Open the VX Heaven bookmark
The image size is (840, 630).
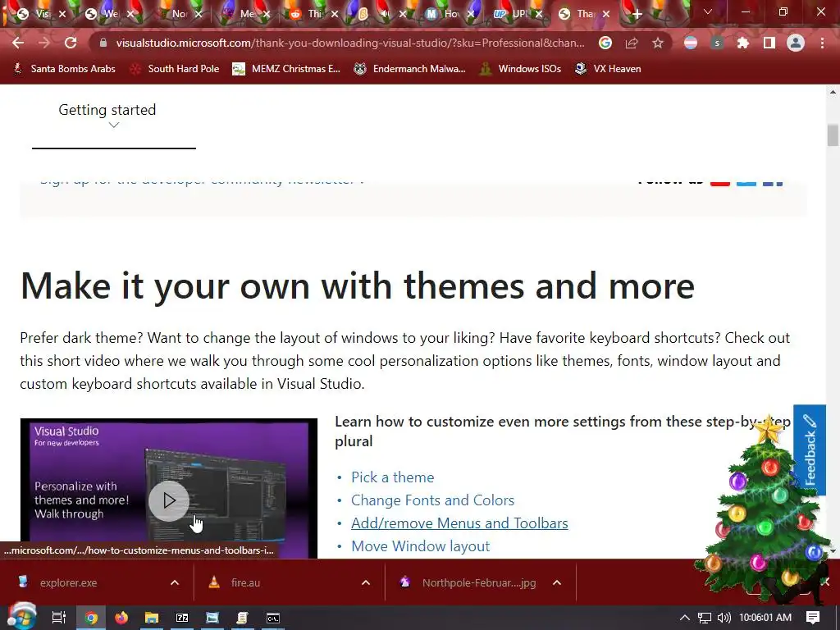[x=608, y=69]
